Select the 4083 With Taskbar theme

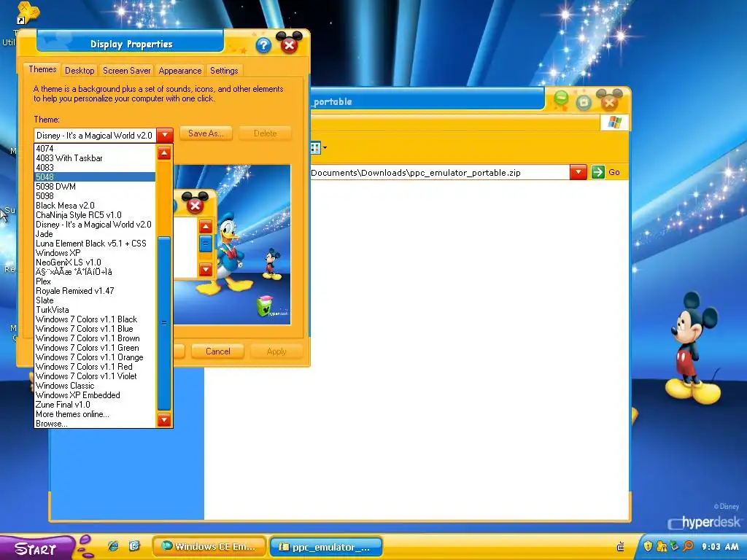(x=96, y=158)
